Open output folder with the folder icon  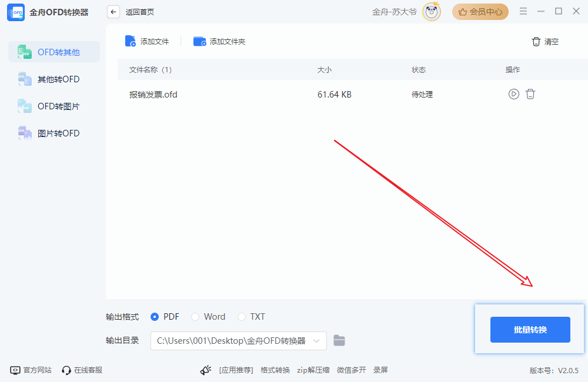pos(339,340)
